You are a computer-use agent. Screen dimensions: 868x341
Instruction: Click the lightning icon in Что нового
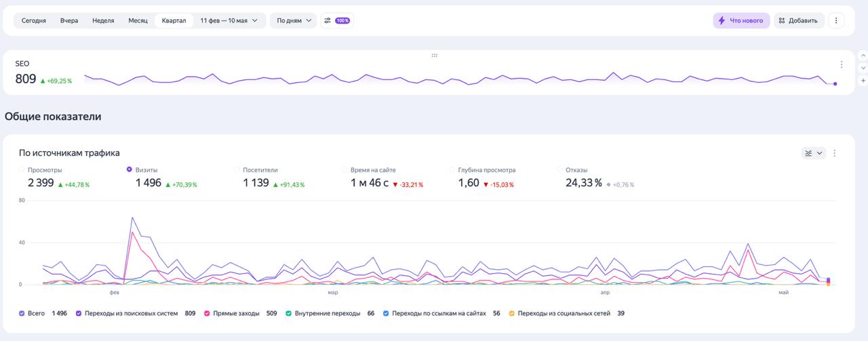[x=722, y=20]
